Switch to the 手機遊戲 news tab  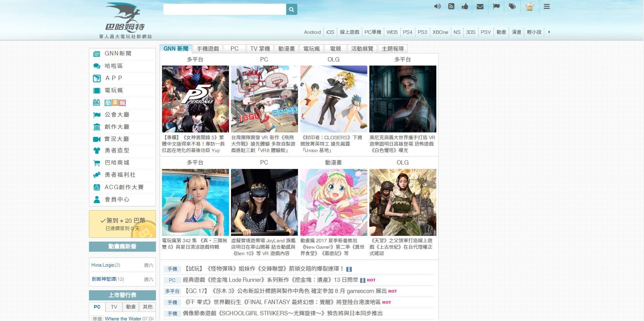(x=208, y=49)
